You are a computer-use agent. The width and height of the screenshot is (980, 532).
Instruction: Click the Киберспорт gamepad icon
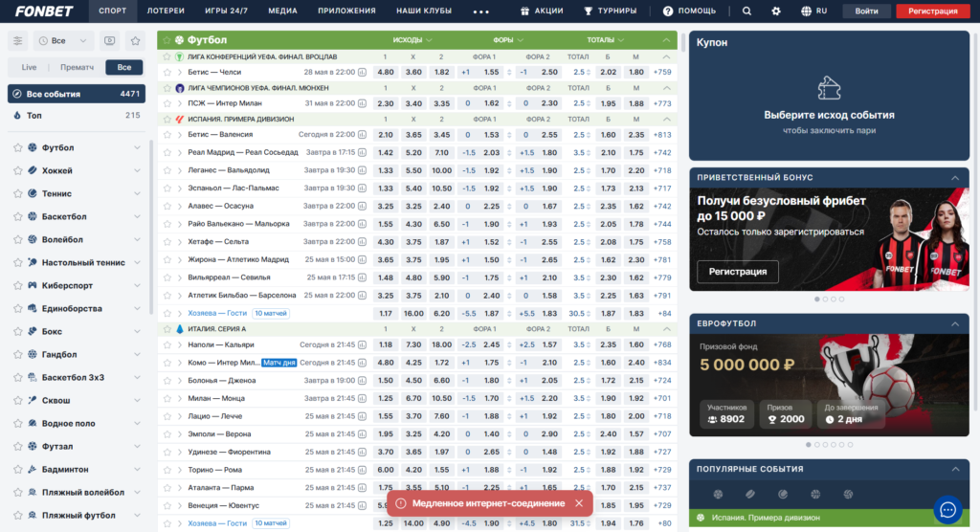pyautogui.click(x=33, y=286)
